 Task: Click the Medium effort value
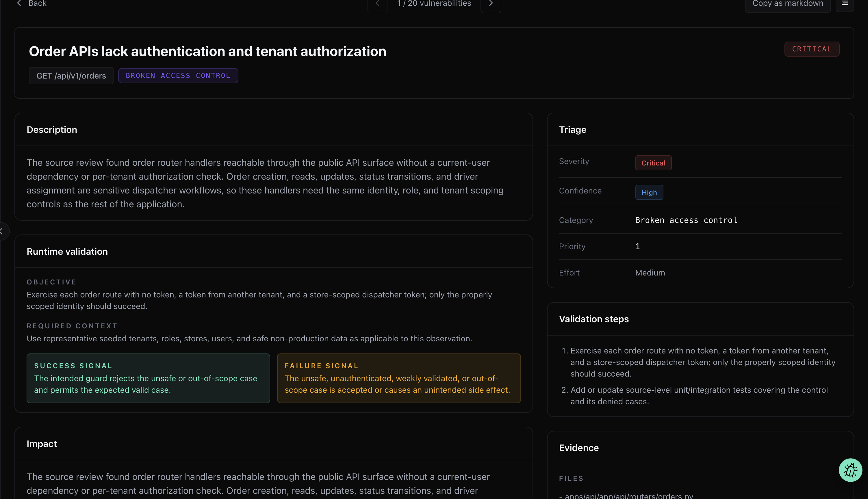[x=650, y=273]
